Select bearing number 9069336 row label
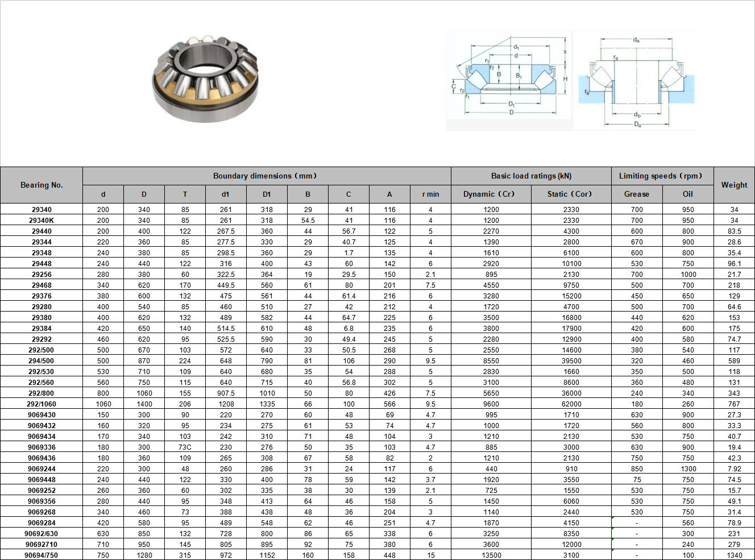Viewport: 755px width, 560px height. 42,447
